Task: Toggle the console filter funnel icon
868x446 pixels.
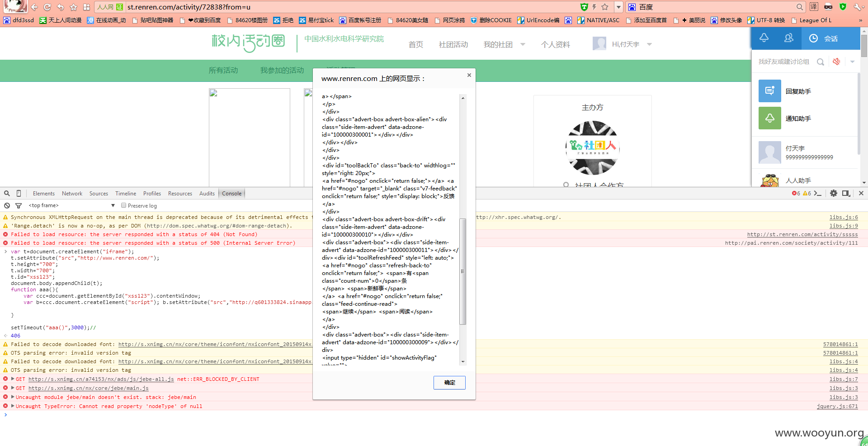Action: coord(19,205)
